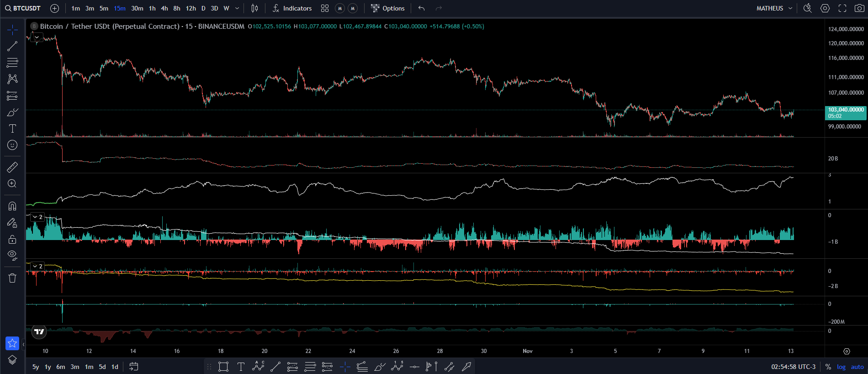The height and width of the screenshot is (374, 868).
Task: Select the blue cross line tool in favorites bar
Action: pos(345,367)
